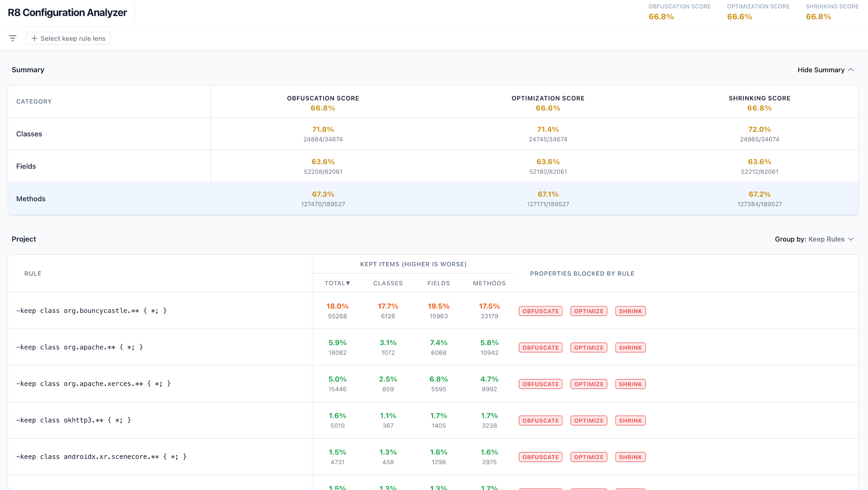Click Select keep rule lens button
Screen dimensions: 868x490
(68, 39)
